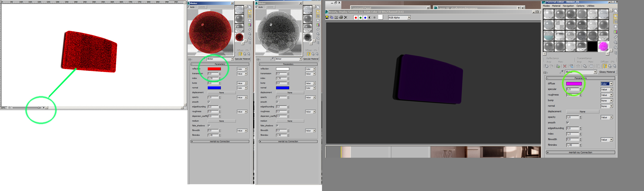
Task: Toggle checkered Background icon in Blinker_01 editor
Action: tap(615, 22)
